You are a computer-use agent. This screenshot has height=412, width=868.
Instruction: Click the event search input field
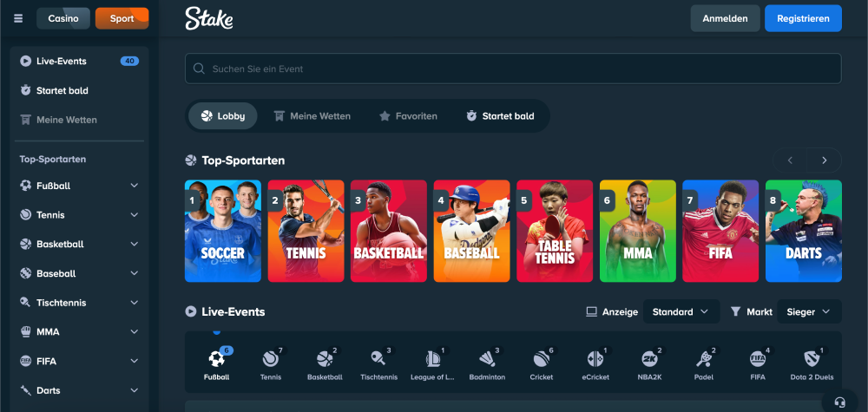click(x=513, y=69)
